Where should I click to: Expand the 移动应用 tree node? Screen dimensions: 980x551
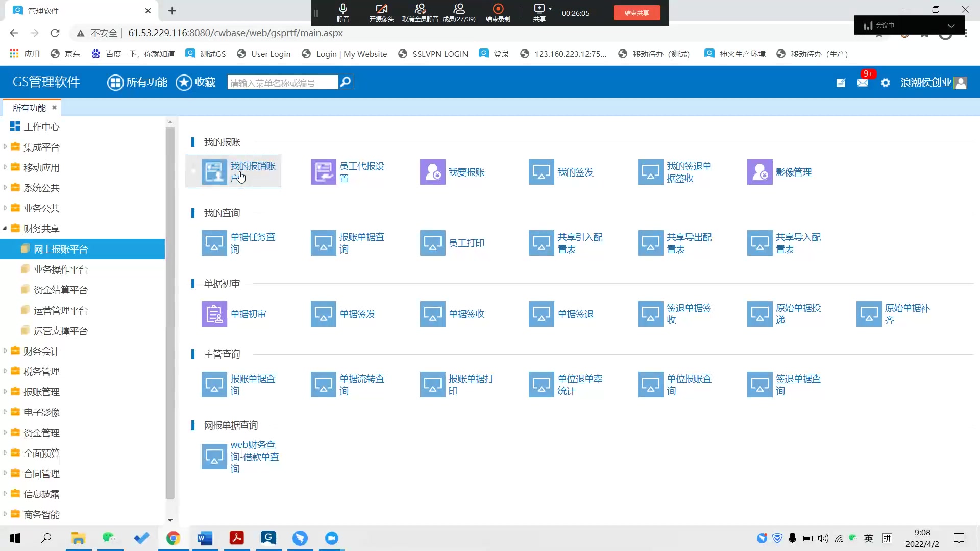coord(5,167)
